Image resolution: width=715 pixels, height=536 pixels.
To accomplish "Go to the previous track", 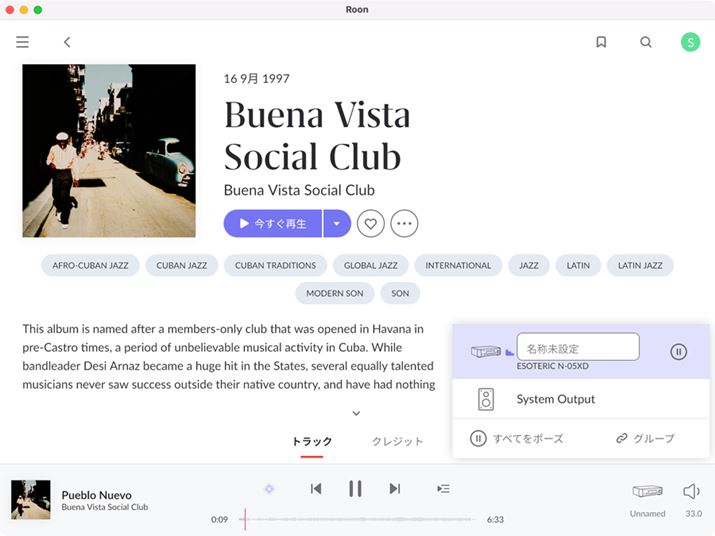I will click(316, 488).
